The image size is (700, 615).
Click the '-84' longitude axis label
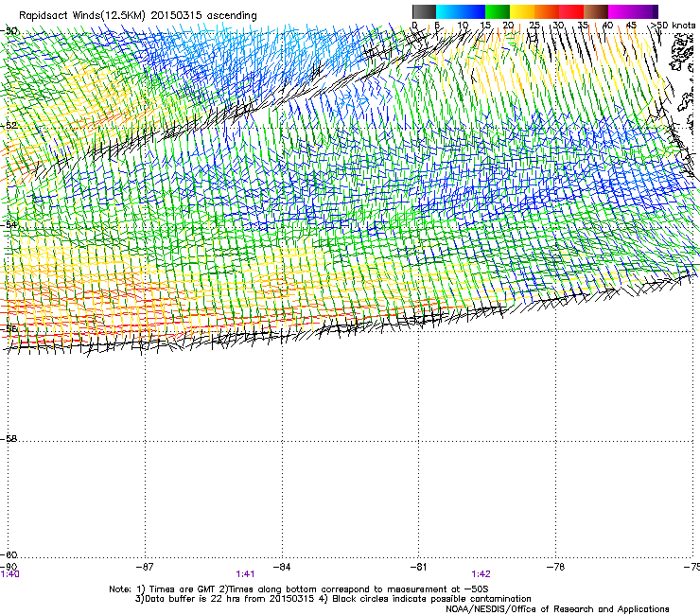pos(282,567)
